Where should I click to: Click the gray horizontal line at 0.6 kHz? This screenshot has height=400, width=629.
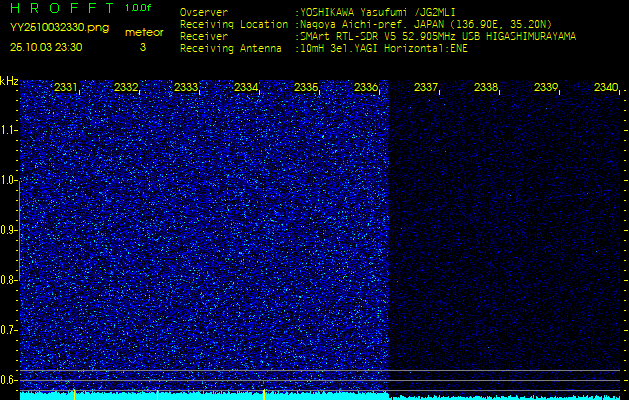coord(320,380)
